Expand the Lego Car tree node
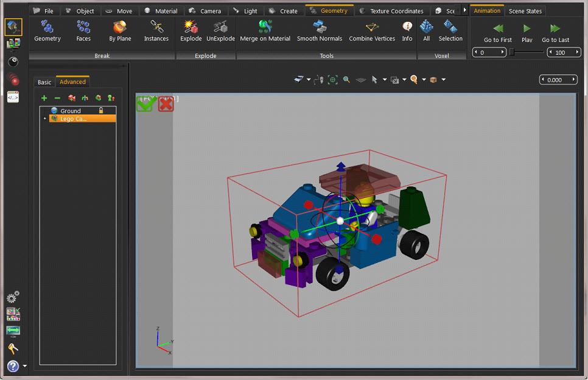This screenshot has height=380, width=588. pyautogui.click(x=45, y=119)
